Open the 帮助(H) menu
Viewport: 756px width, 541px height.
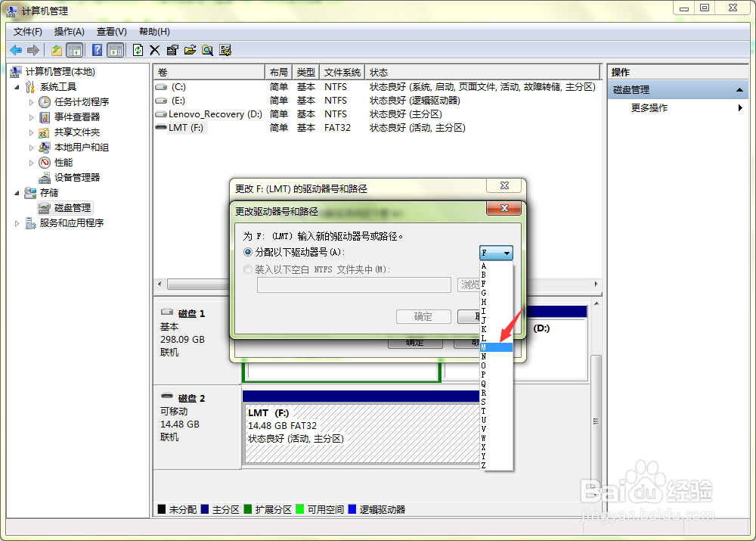[x=154, y=32]
